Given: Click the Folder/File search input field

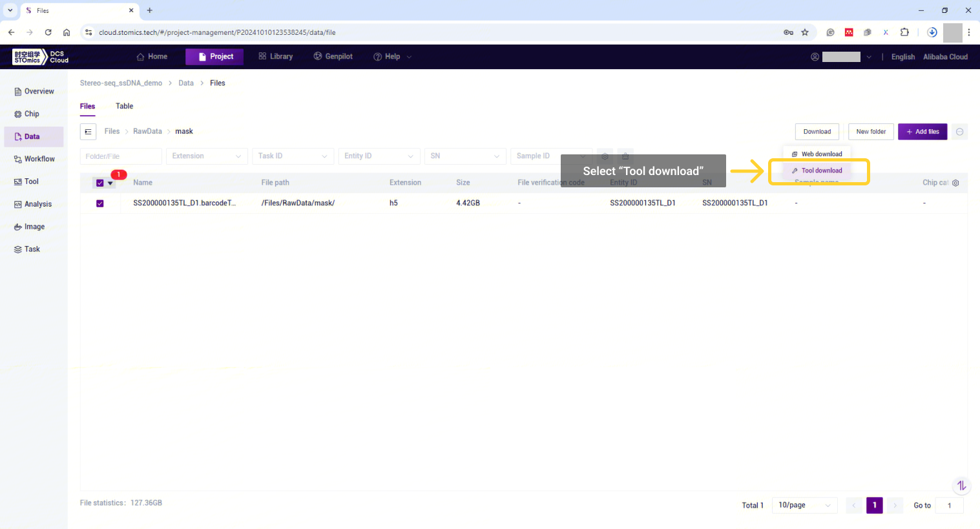Looking at the screenshot, I should point(120,156).
